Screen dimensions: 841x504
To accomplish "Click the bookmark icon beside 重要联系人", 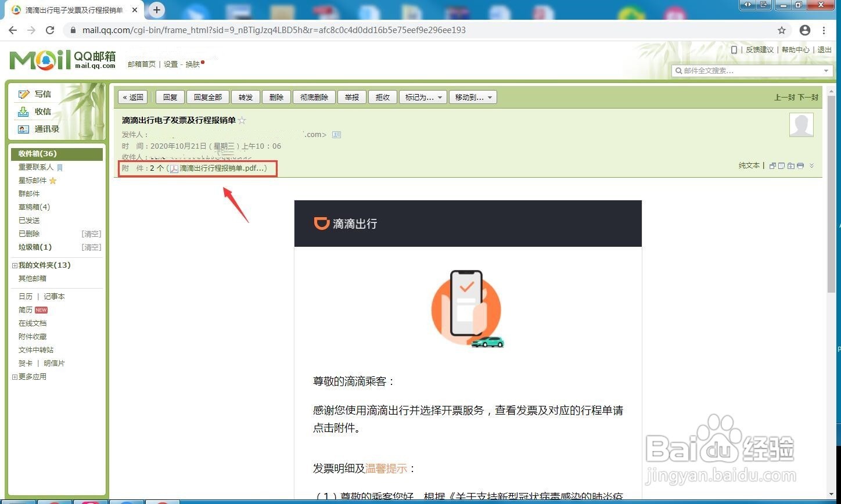I will point(60,167).
